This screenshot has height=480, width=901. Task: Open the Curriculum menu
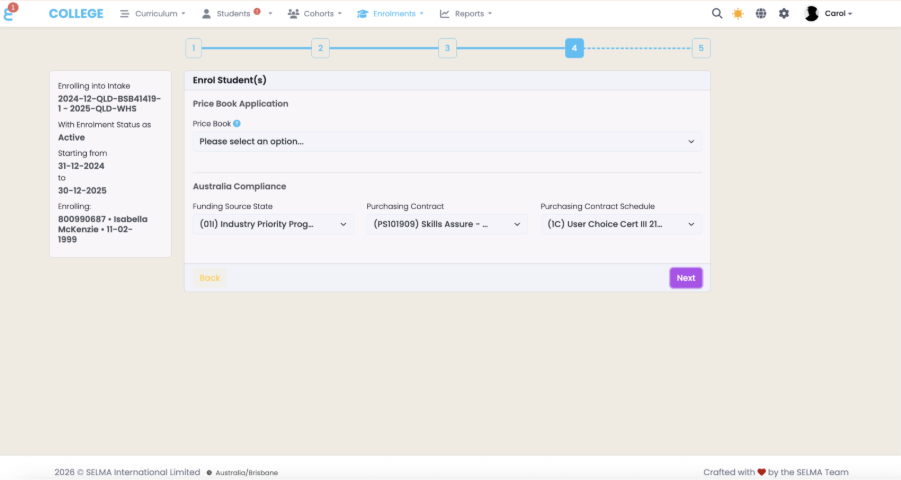pos(153,14)
